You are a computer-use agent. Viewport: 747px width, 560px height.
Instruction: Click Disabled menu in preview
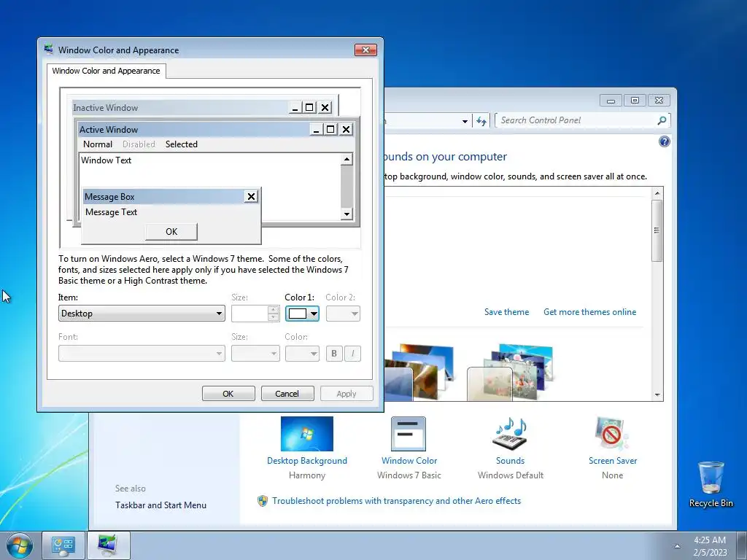point(139,144)
